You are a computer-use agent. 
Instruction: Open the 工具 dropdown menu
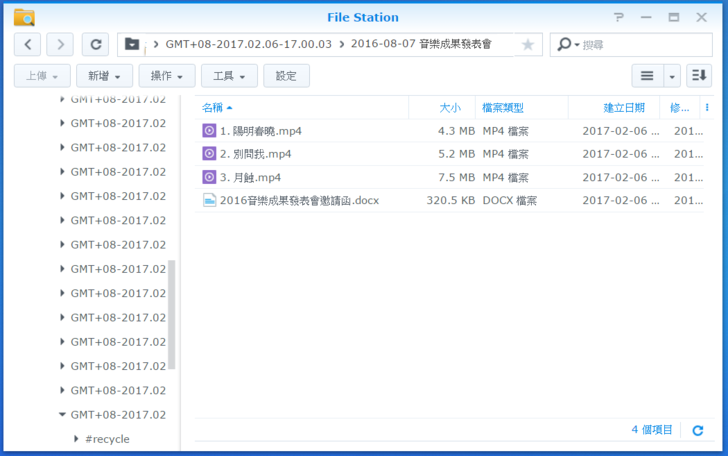point(229,76)
